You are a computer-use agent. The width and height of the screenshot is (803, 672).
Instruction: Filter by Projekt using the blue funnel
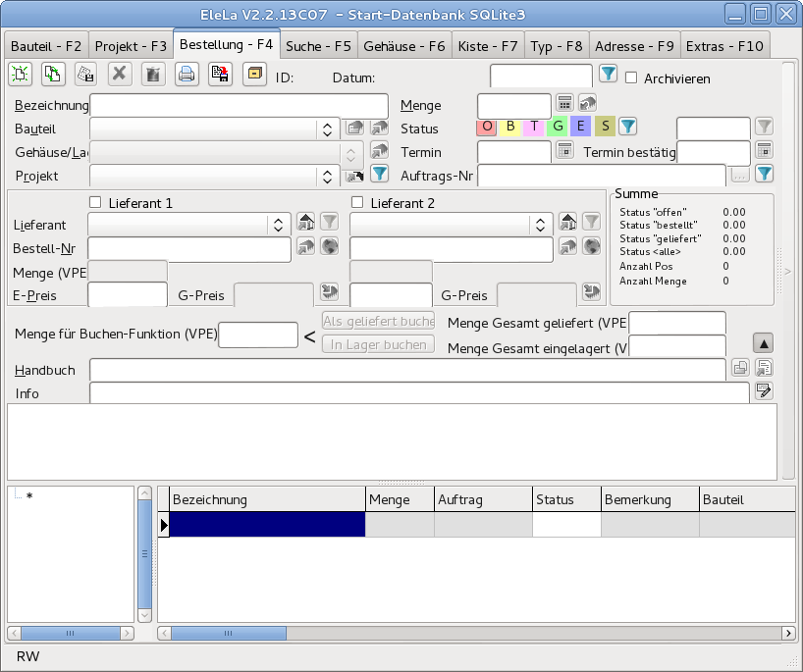[380, 174]
